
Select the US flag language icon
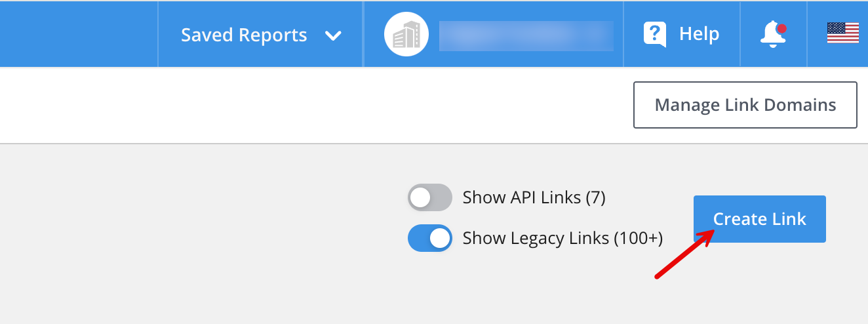[x=843, y=33]
